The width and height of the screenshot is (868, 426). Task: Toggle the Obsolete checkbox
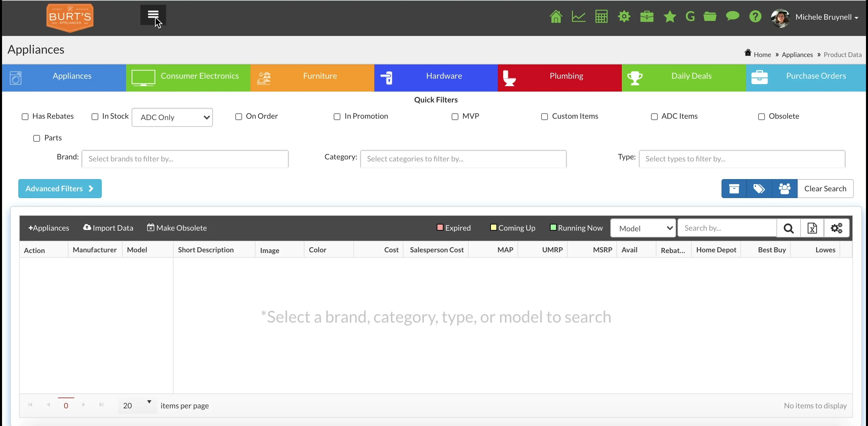(762, 117)
